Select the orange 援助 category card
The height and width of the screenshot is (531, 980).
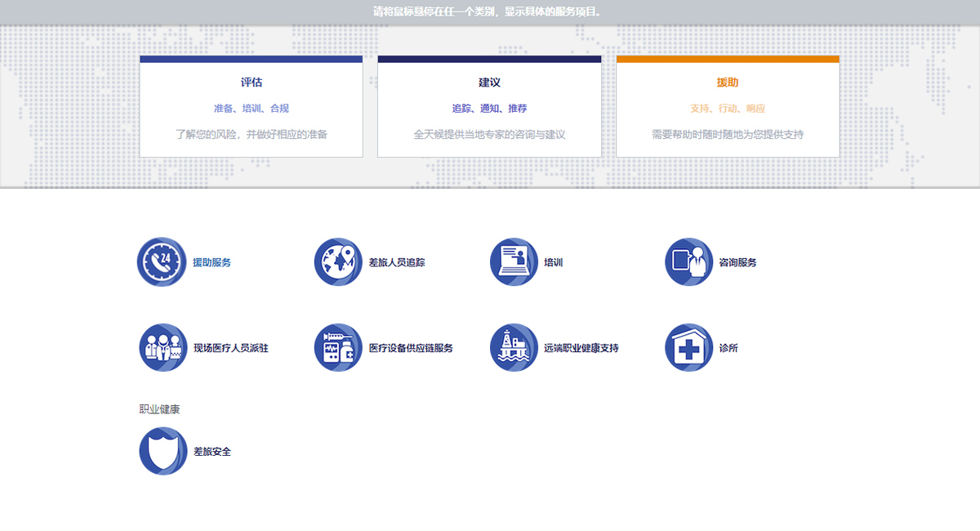(728, 107)
